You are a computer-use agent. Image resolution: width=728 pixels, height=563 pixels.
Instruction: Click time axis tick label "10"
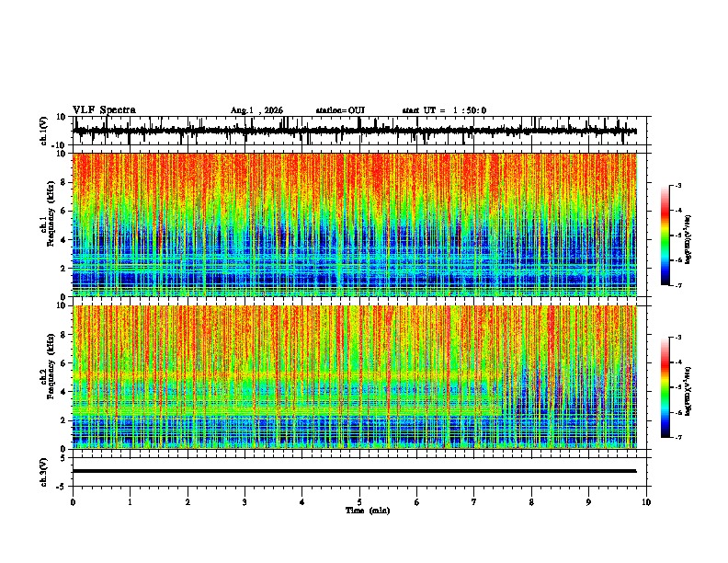(x=646, y=502)
